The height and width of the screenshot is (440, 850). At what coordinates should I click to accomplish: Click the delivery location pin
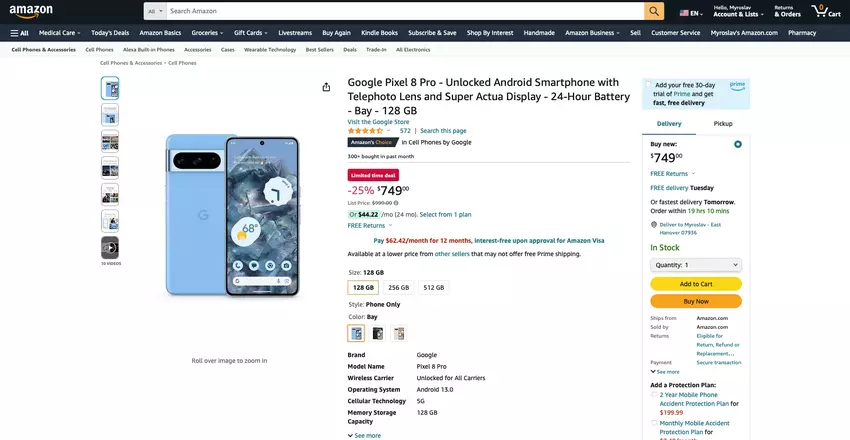coord(653,224)
